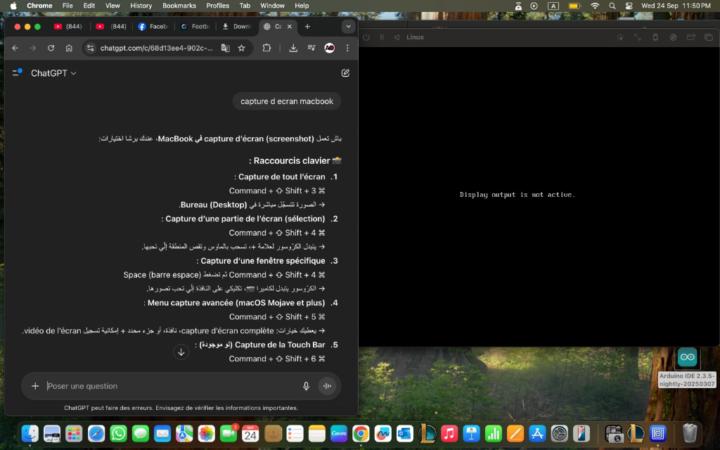Click the scroll-to-bottom arrow button
720x450 pixels.
click(181, 352)
